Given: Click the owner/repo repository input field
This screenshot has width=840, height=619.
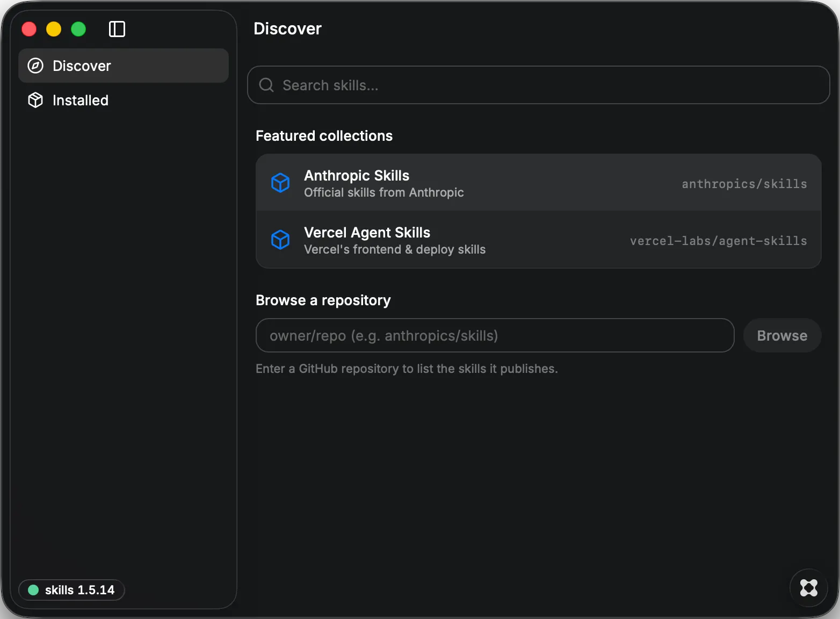Looking at the screenshot, I should coord(495,335).
